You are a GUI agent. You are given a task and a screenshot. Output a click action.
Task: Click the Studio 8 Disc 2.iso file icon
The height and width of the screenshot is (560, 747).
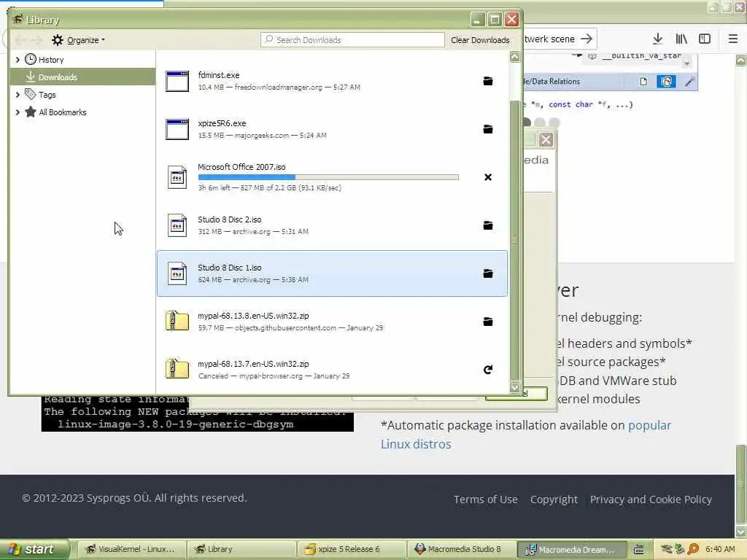177,225
